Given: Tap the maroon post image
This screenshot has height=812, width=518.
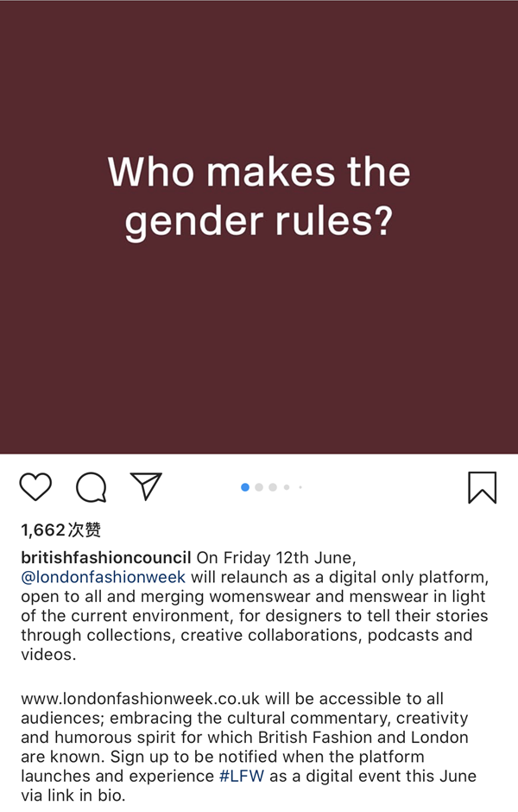Looking at the screenshot, I should click(x=259, y=346).
